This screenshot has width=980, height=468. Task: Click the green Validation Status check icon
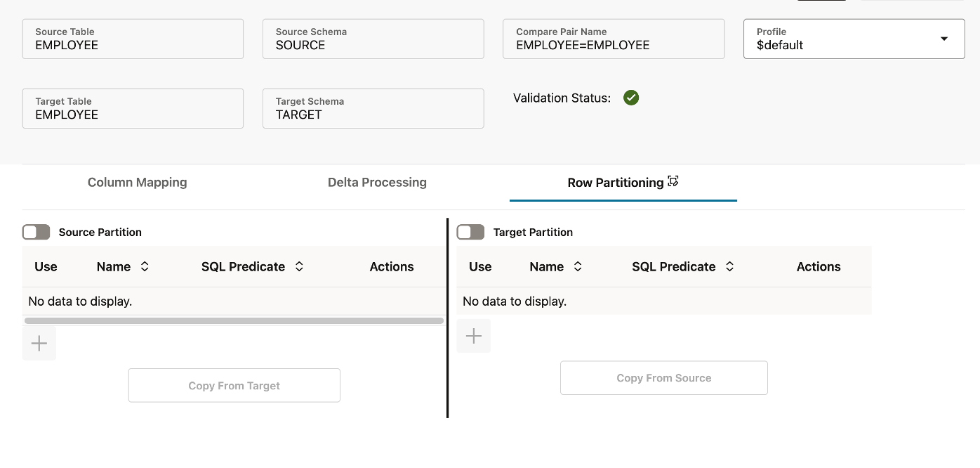pyautogui.click(x=631, y=98)
